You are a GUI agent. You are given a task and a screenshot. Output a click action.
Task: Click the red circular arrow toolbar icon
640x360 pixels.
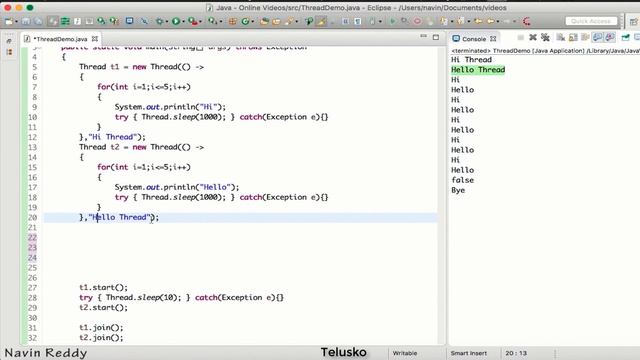coord(527,21)
